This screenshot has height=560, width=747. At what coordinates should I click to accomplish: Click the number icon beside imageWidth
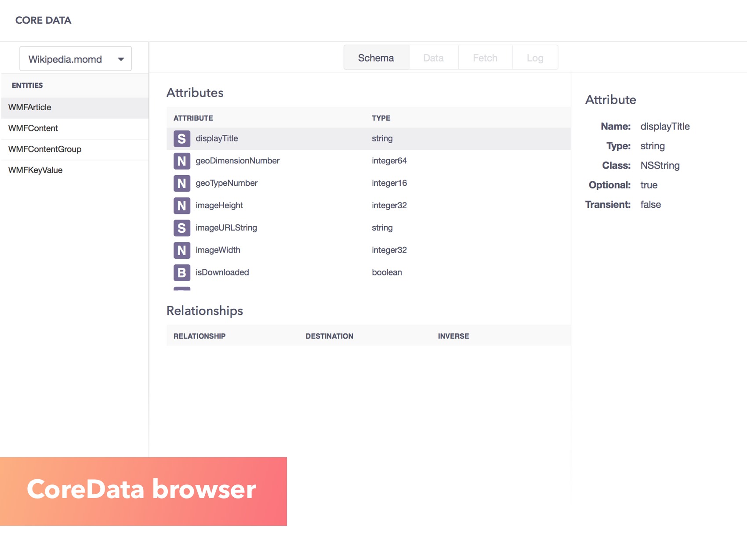[x=181, y=250]
